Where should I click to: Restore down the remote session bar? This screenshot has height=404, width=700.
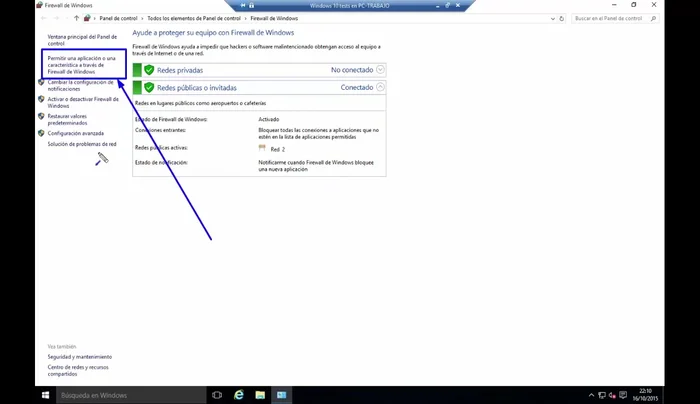pos(447,5)
